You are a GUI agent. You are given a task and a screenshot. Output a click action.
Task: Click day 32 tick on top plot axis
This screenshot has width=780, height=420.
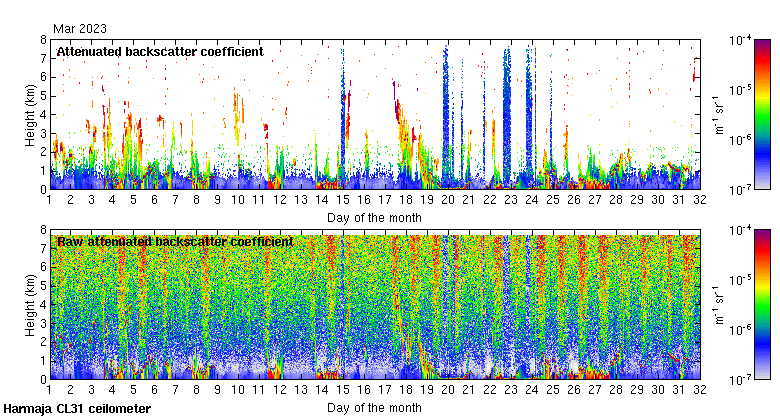click(700, 200)
